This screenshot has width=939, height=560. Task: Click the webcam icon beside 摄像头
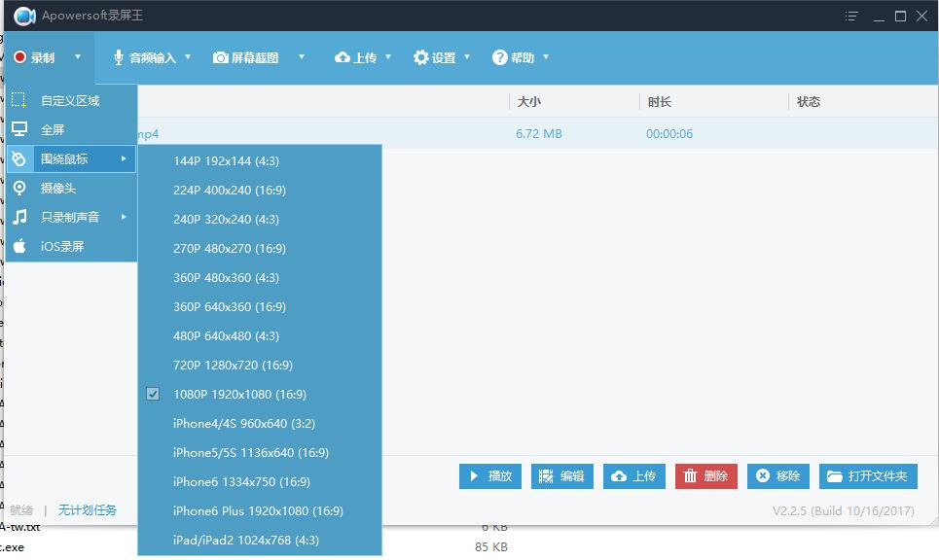point(19,188)
